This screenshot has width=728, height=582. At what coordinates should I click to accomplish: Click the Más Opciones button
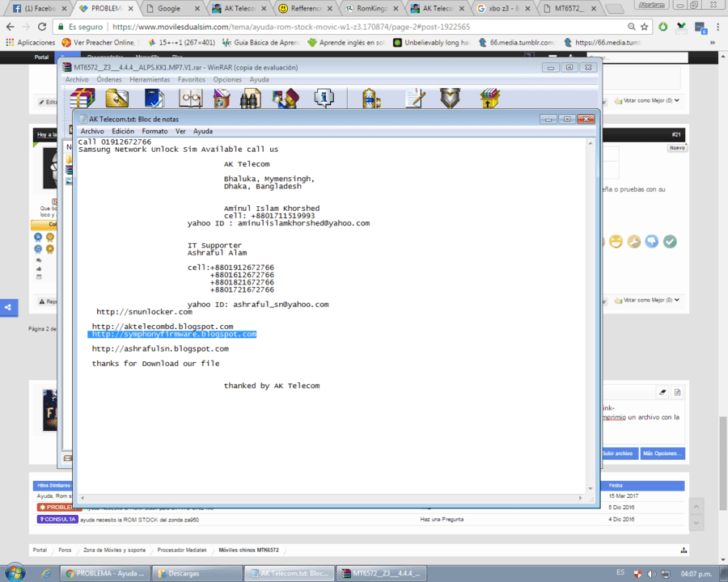click(662, 453)
